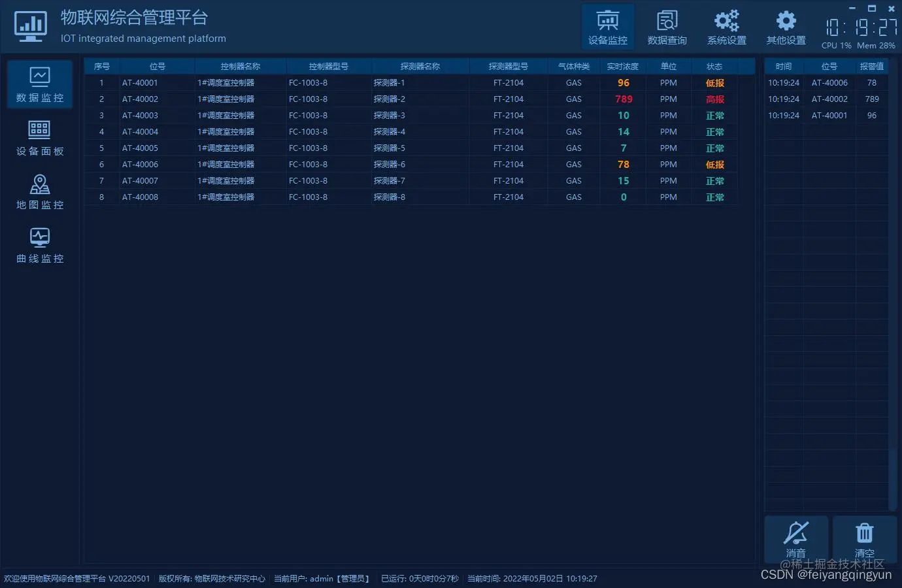Click the 状态 column header
The width and height of the screenshot is (902, 588).
[x=714, y=67]
